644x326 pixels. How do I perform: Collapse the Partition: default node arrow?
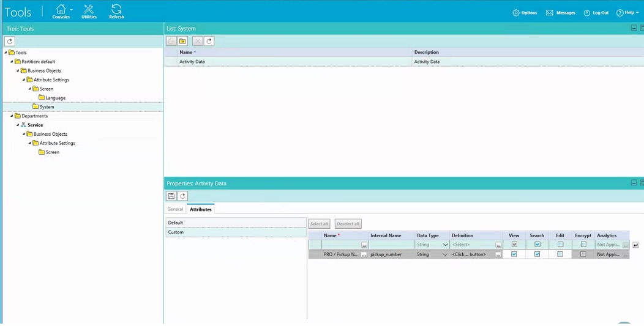tap(12, 62)
